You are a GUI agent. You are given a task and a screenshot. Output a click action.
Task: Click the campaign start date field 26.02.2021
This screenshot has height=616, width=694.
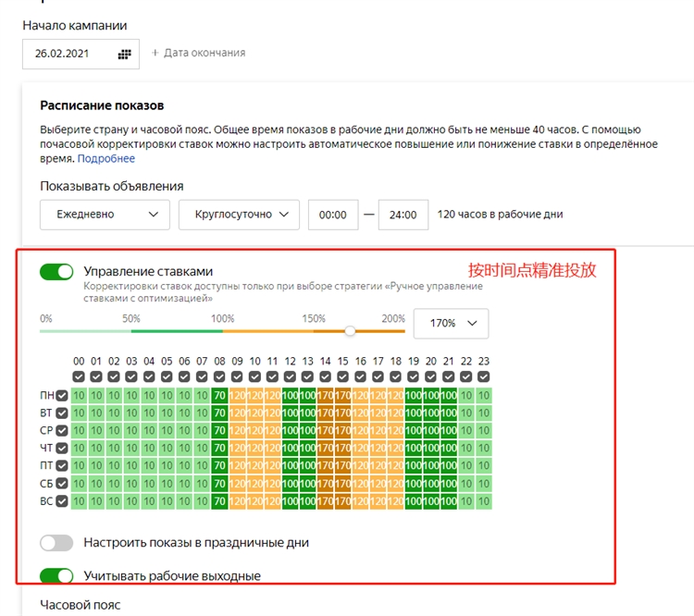pos(81,54)
